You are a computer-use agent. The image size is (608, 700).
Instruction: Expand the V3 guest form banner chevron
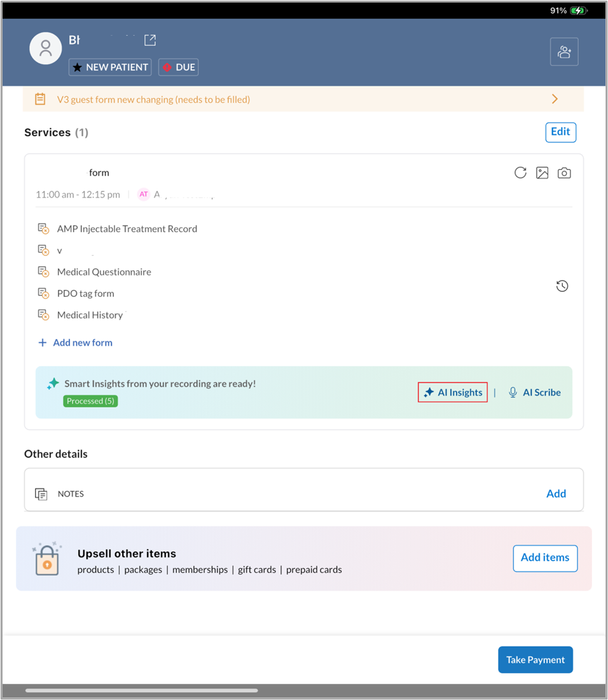coord(555,99)
